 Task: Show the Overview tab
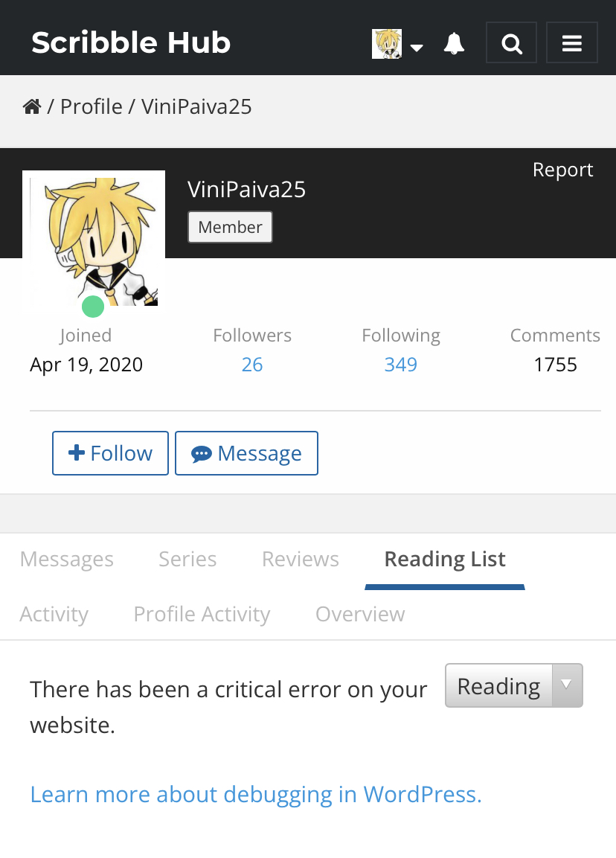(360, 614)
